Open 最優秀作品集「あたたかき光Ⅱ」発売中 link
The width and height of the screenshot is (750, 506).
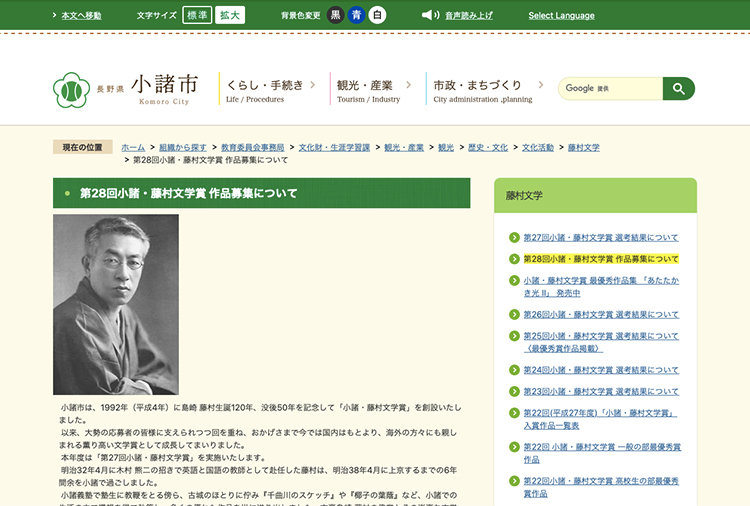(x=601, y=286)
